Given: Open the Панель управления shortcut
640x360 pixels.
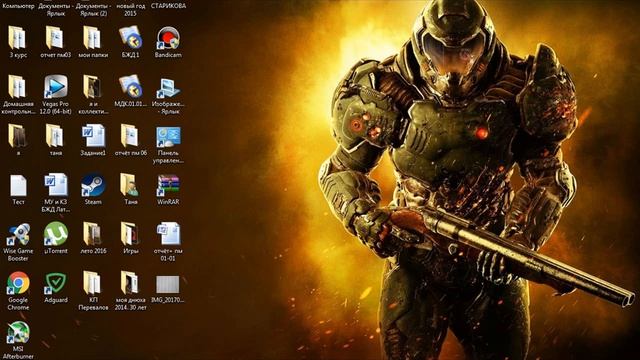Looking at the screenshot, I should tap(168, 136).
